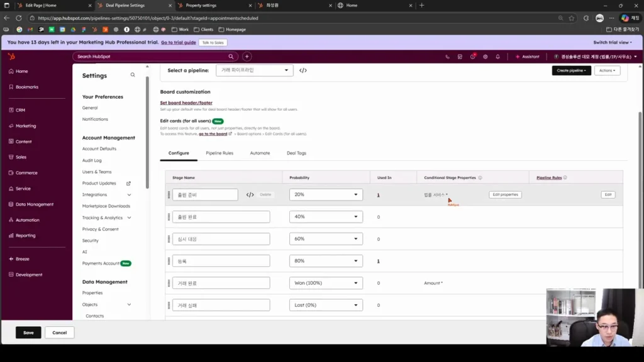Screen dimensions: 644x362
Task: Click the browser refresh button
Action: pos(19,18)
